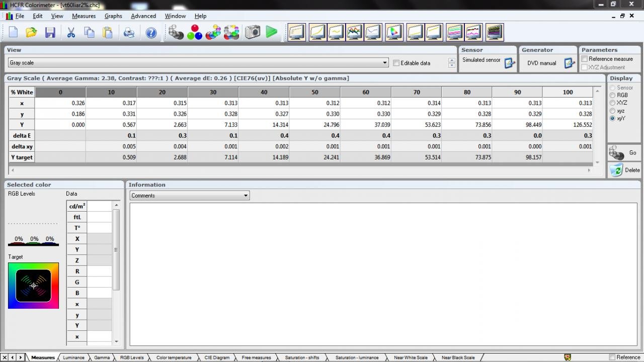Enable the Editable data checkbox
Viewport: 644px width, 362px height.
coord(396,63)
